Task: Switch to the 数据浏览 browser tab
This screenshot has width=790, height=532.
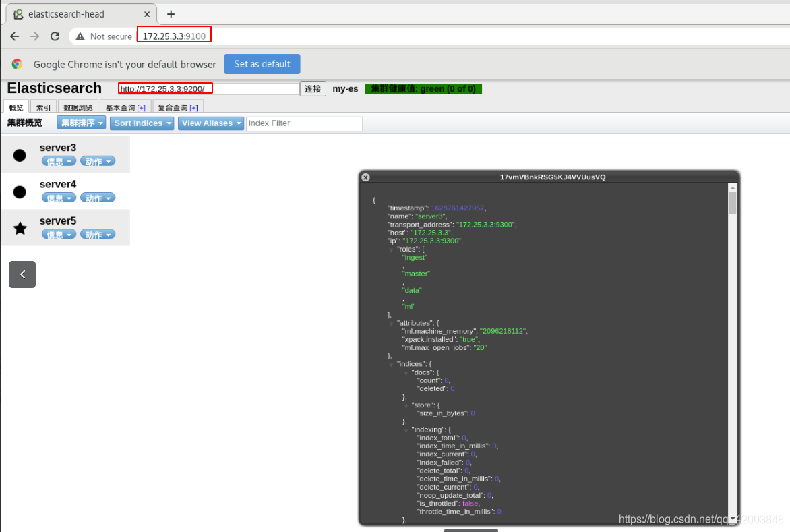Action: click(x=78, y=107)
